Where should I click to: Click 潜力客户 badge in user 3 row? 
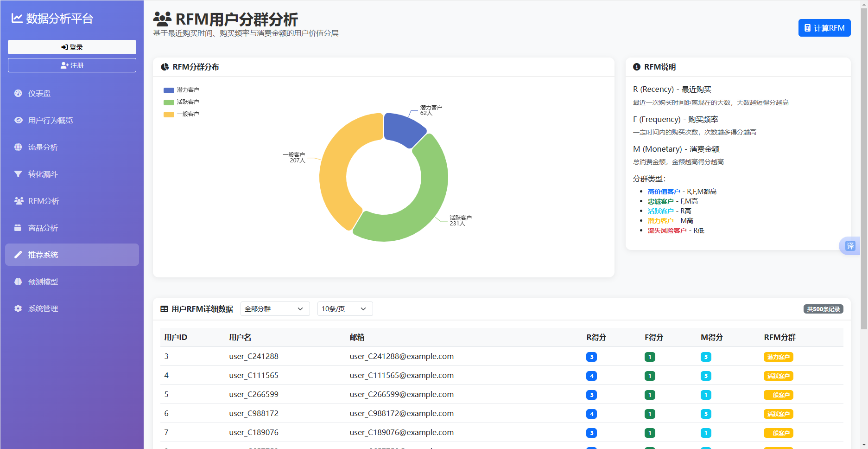778,357
